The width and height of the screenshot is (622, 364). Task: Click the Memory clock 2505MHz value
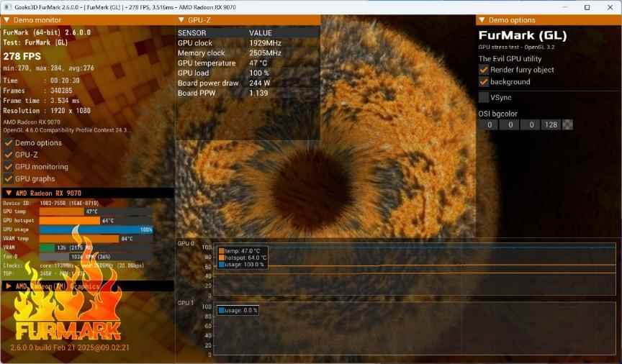[x=265, y=53]
